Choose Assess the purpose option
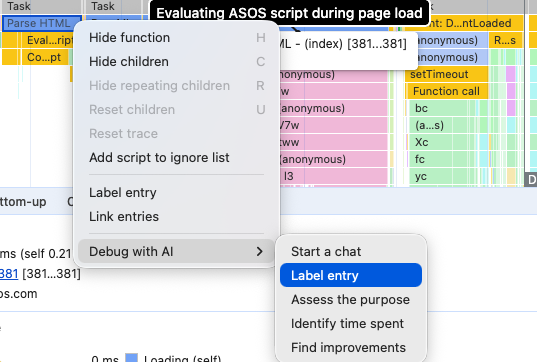537x362 pixels. (351, 300)
